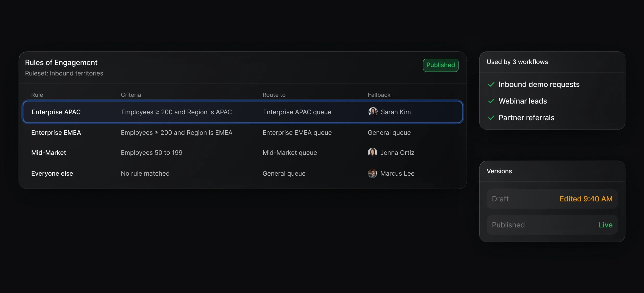Image resolution: width=644 pixels, height=293 pixels.
Task: Click the Sarah Kim fallback name
Action: click(x=396, y=112)
